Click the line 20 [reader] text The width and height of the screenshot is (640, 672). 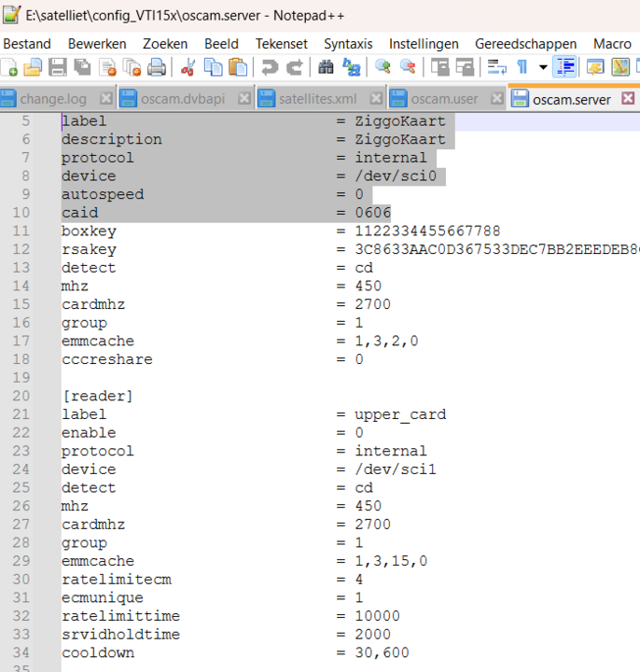coord(97,396)
